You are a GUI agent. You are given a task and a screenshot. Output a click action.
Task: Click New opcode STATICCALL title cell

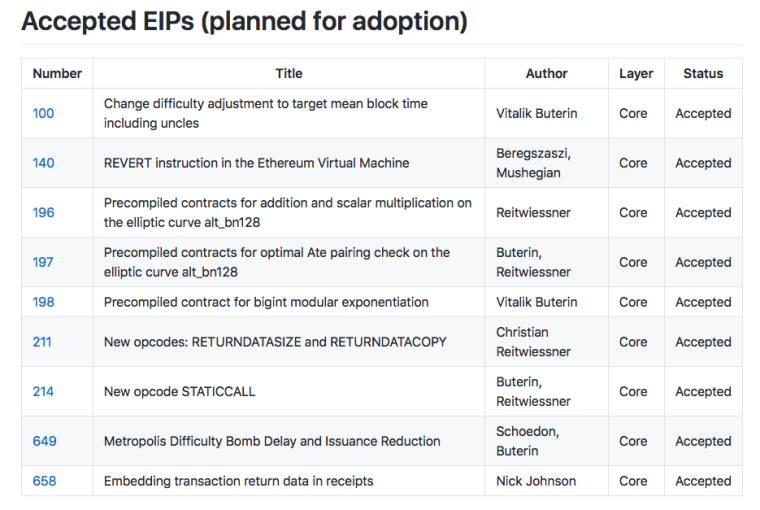click(180, 392)
